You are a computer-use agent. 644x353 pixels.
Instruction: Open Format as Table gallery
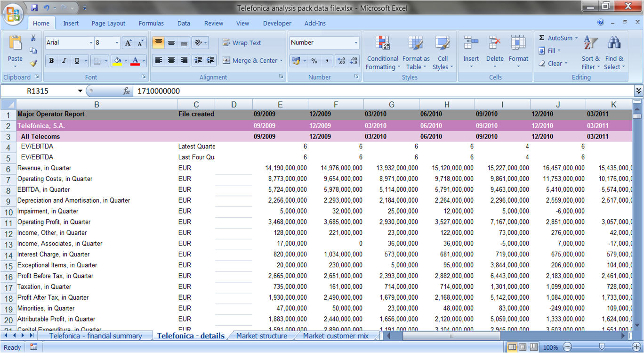coord(416,53)
